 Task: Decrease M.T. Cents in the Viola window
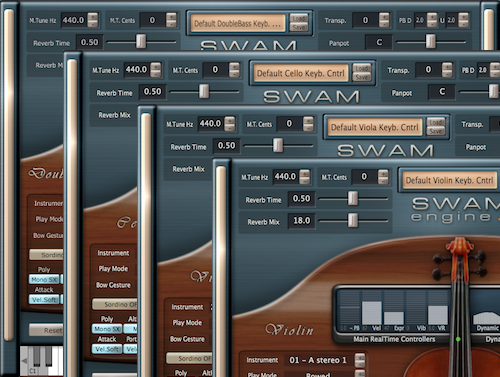[308, 128]
